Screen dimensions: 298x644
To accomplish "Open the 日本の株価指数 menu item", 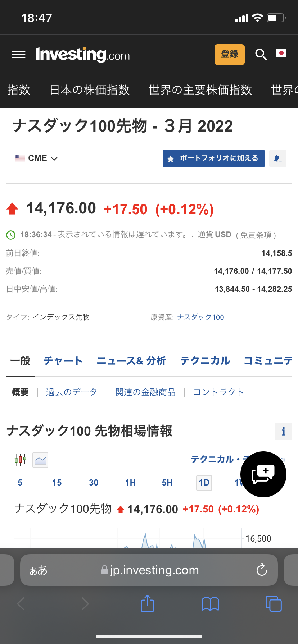I will pos(89,90).
